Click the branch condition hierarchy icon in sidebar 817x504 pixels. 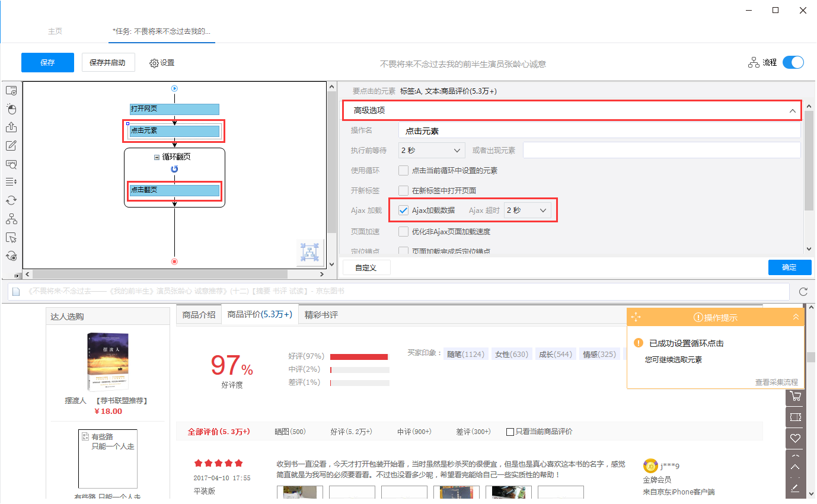[11, 219]
